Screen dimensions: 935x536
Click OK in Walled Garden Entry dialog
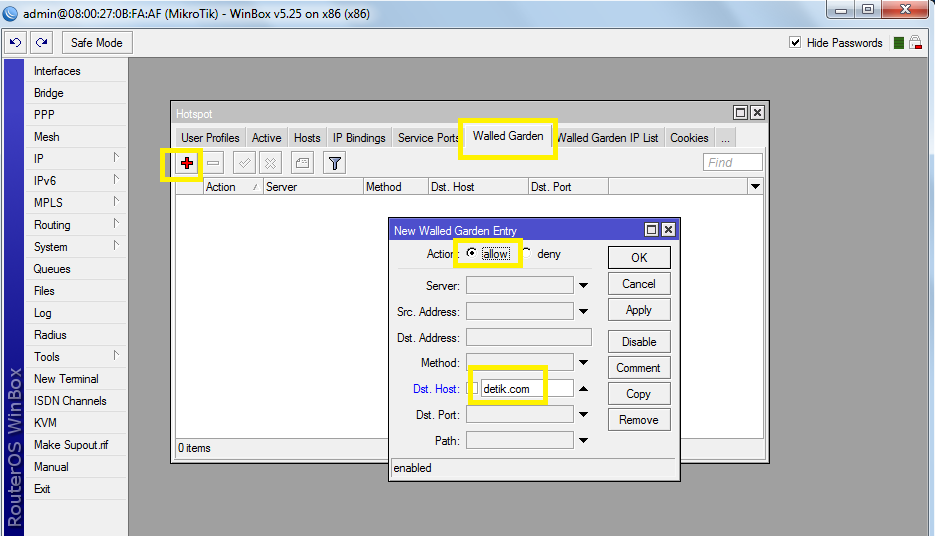(639, 258)
